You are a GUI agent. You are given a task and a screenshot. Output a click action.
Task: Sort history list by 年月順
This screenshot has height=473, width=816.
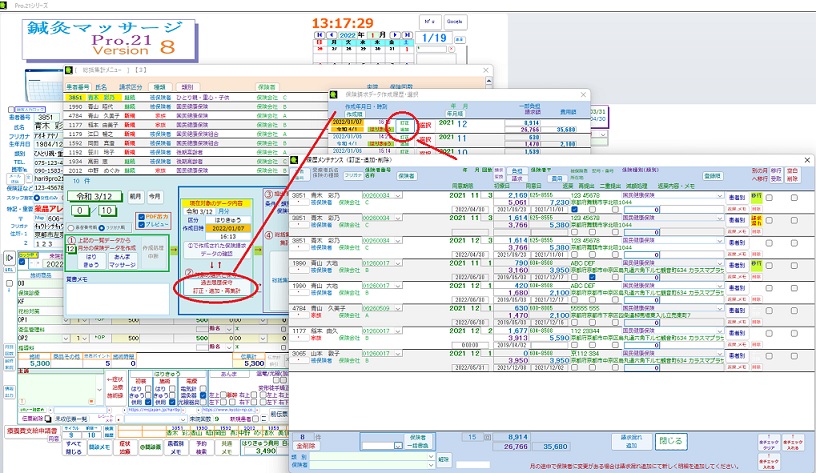(454, 113)
